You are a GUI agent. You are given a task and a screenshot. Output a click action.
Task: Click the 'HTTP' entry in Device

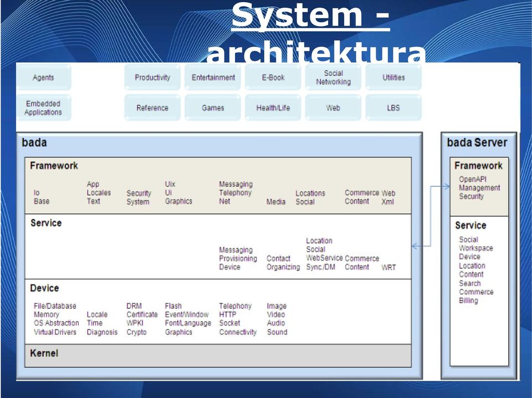coord(227,314)
